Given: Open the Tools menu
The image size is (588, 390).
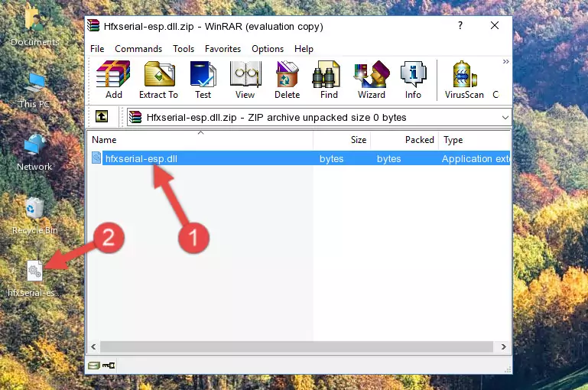Looking at the screenshot, I should pyautogui.click(x=184, y=49).
